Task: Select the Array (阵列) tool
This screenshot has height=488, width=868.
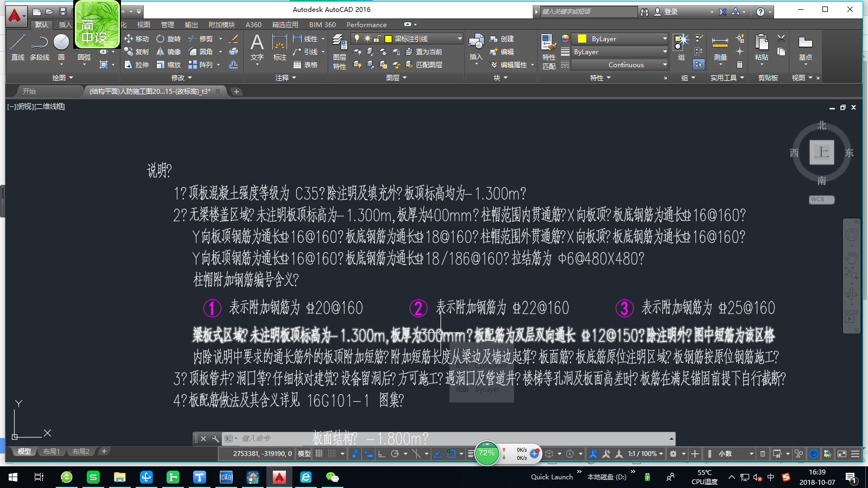Action: pyautogui.click(x=201, y=65)
